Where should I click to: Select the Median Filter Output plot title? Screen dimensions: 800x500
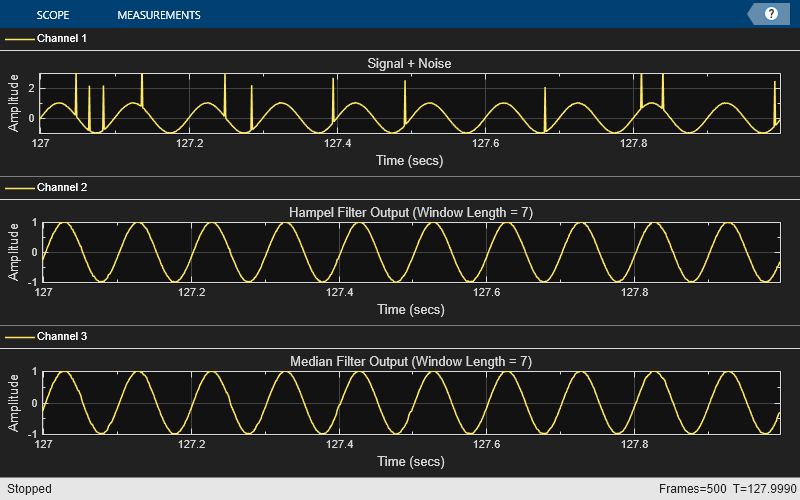coord(410,361)
